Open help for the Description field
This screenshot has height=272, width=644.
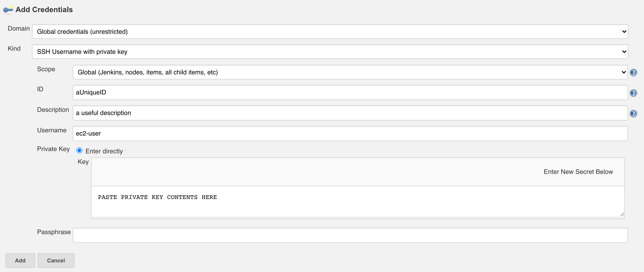(633, 114)
